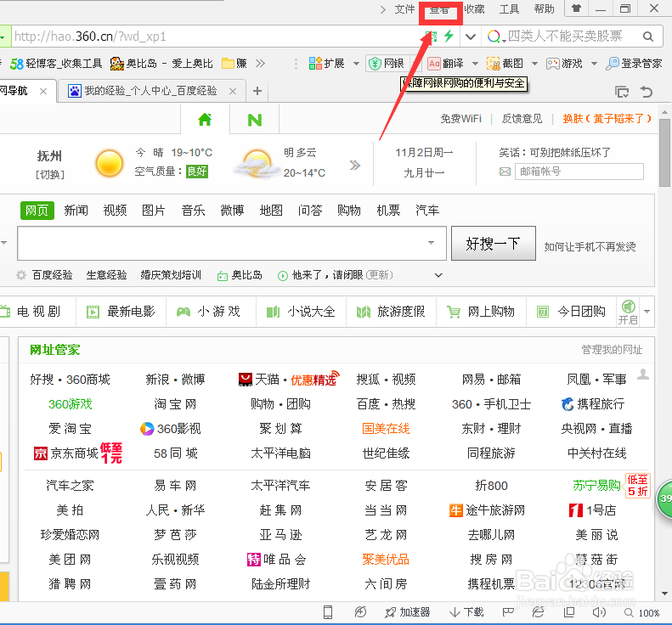Image resolution: width=672 pixels, height=625 pixels.
Task: Click [切换] to change city
Action: point(50,175)
